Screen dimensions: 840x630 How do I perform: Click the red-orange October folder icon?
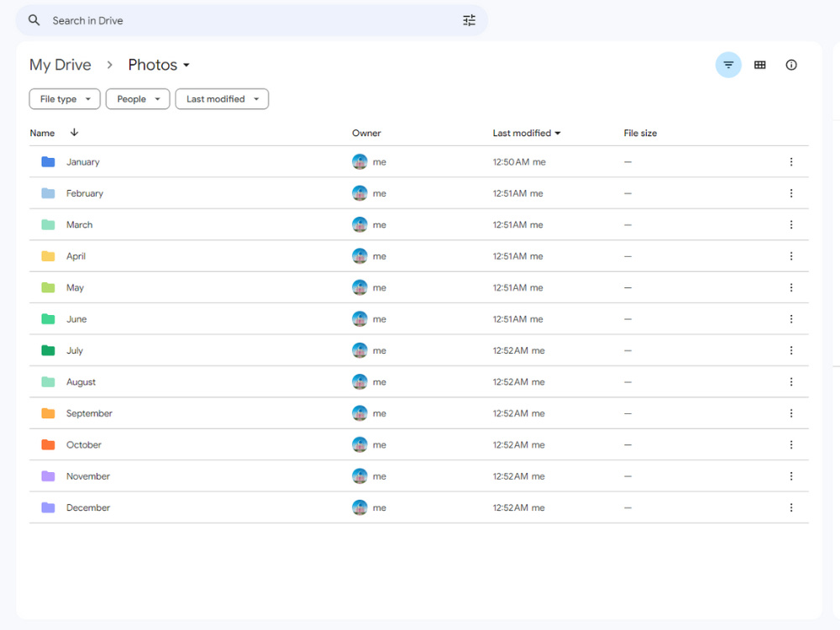[48, 444]
